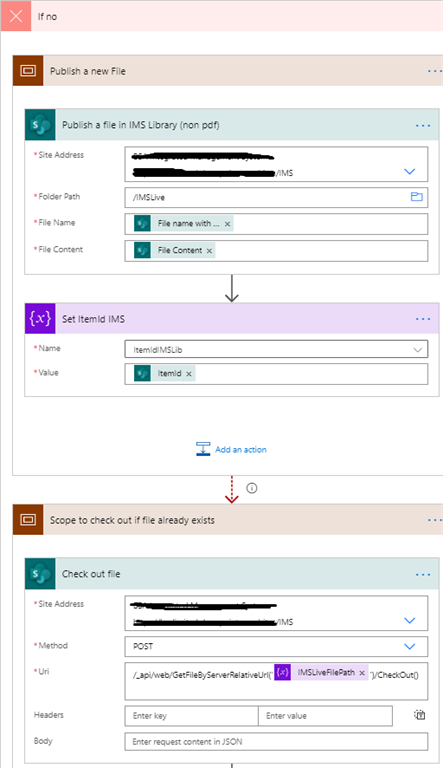Screen dimensions: 443x768
Task: Click the SharePoint icon of Check out file
Action: [x=40, y=574]
